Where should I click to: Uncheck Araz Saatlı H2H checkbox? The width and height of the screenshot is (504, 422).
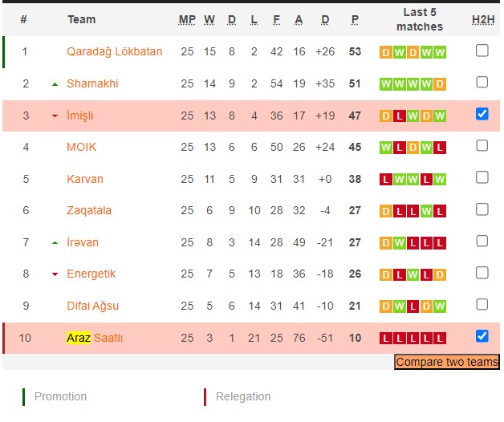point(482,336)
